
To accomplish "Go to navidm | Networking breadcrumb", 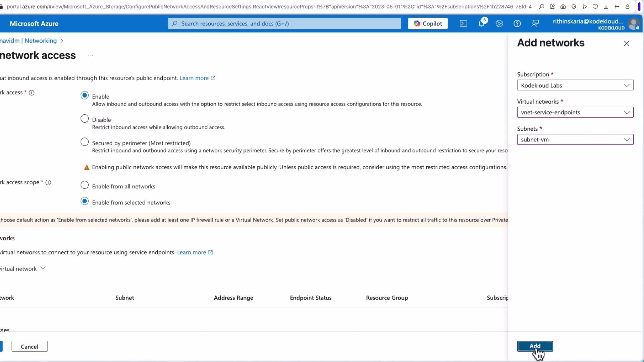I will [28, 41].
